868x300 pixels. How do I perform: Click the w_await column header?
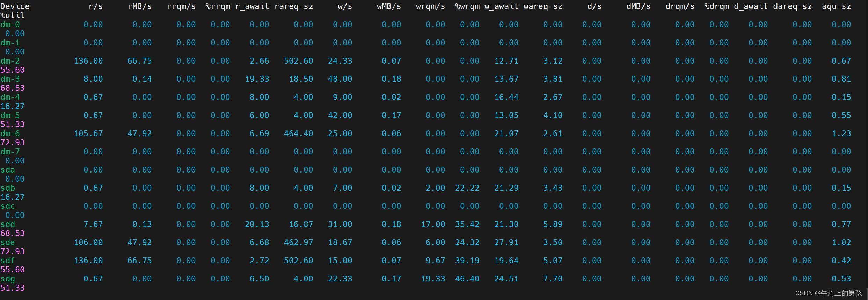502,6
